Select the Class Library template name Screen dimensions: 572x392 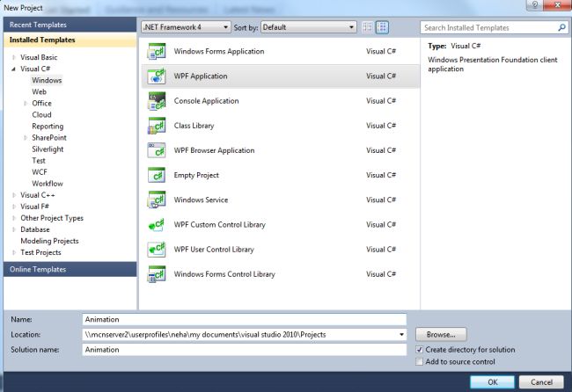(x=194, y=126)
